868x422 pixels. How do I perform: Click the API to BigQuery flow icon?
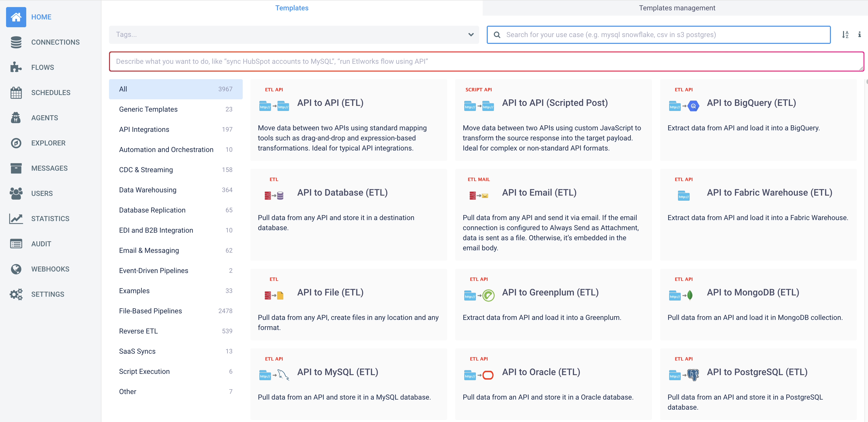[684, 106]
